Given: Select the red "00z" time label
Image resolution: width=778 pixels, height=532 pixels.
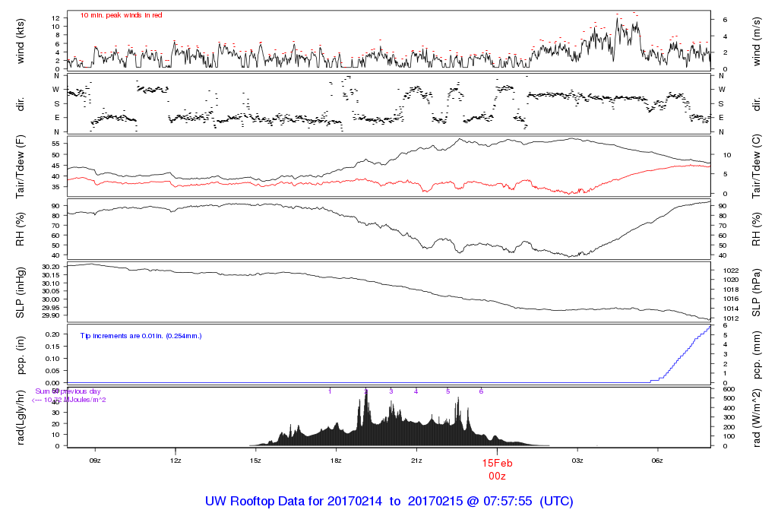Looking at the screenshot, I should (497, 476).
